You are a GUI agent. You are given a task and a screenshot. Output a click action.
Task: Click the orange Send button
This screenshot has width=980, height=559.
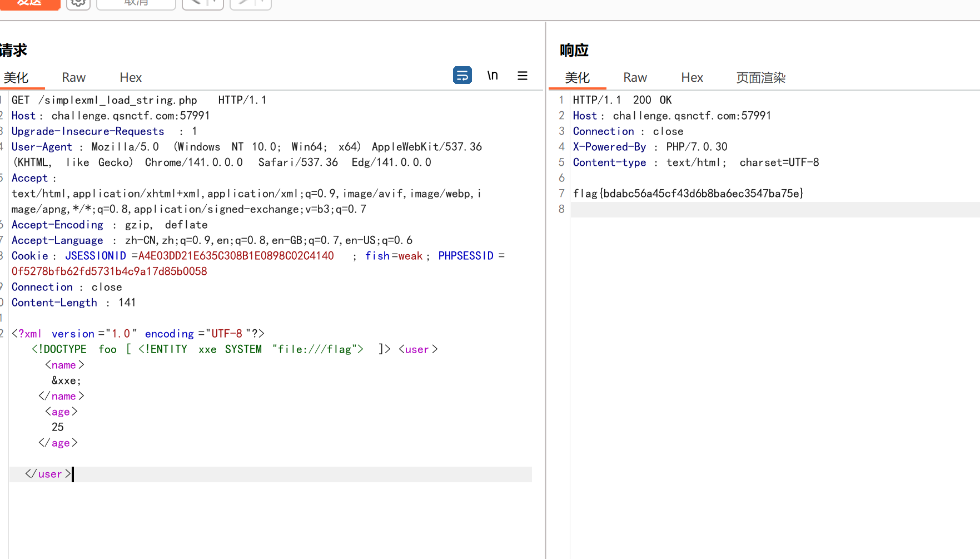pos(30,3)
